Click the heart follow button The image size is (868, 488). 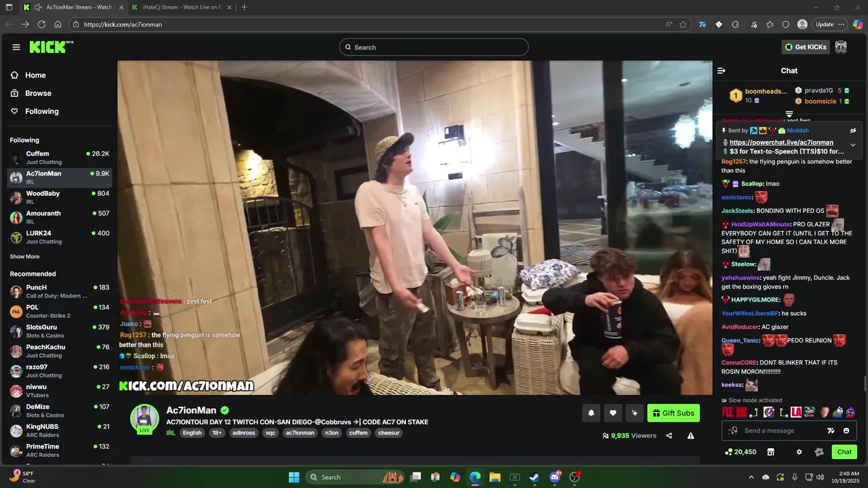coord(613,413)
